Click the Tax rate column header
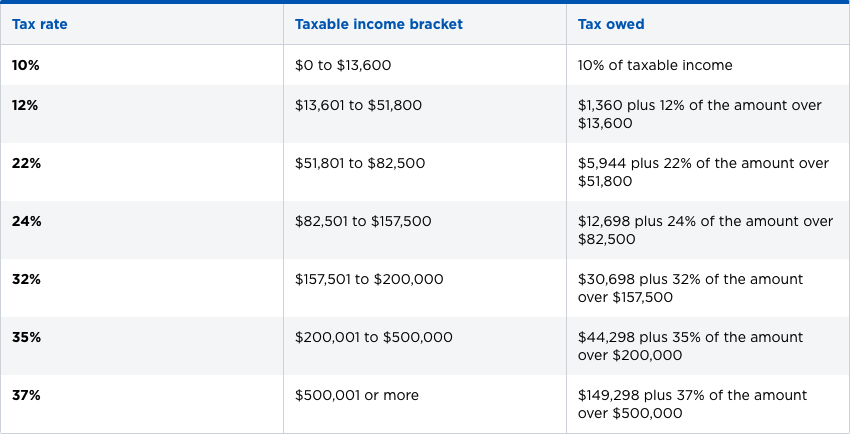The width and height of the screenshot is (850, 434). (x=40, y=24)
